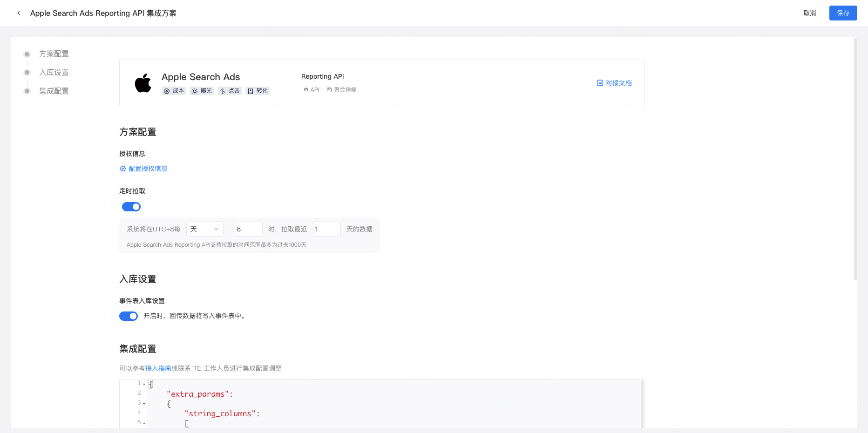Click the API plug icon
The width and height of the screenshot is (868, 433).
click(306, 90)
